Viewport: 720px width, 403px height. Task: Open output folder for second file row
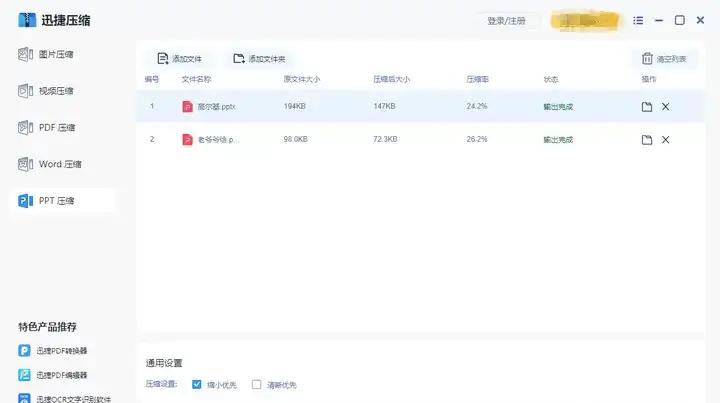click(647, 139)
